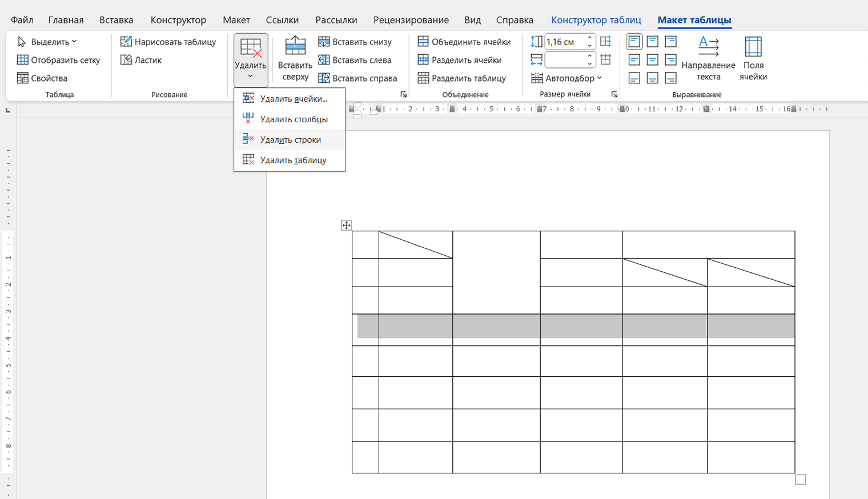Increase row height with up arrow

coord(590,38)
